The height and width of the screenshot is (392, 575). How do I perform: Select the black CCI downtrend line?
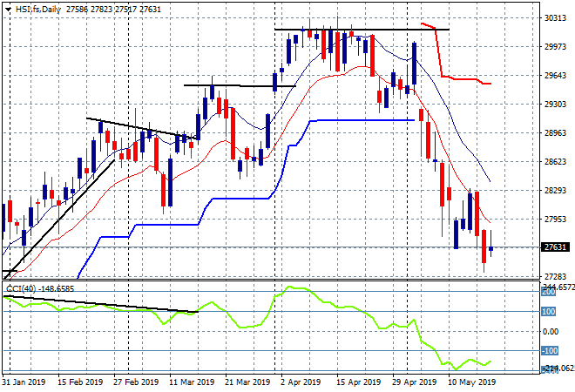click(x=101, y=304)
